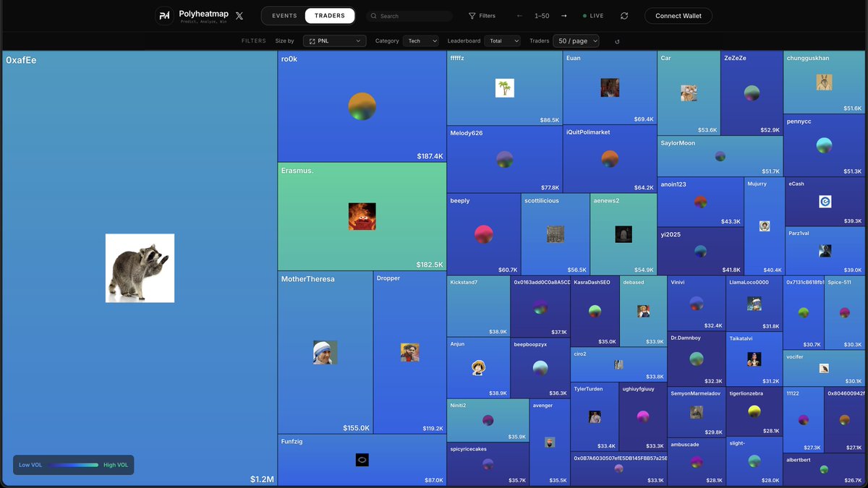Viewport: 868px width, 488px height.
Task: Click debased avatar picture
Action: (x=644, y=311)
